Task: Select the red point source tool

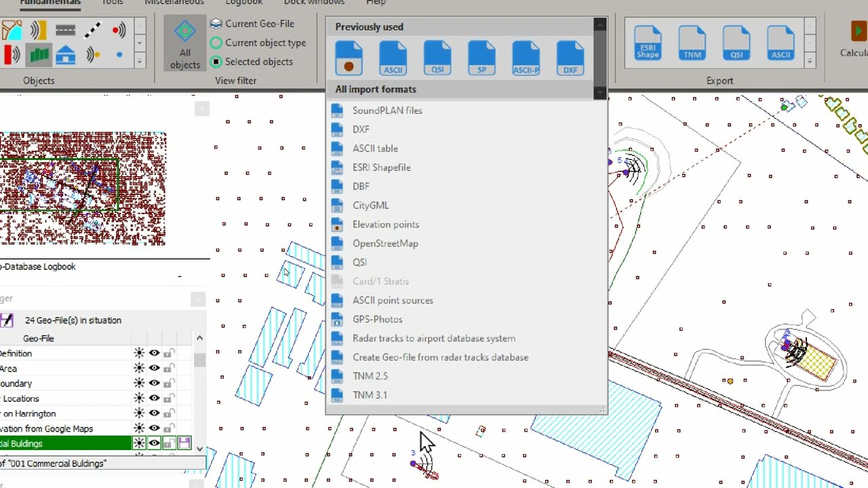Action: [119, 30]
